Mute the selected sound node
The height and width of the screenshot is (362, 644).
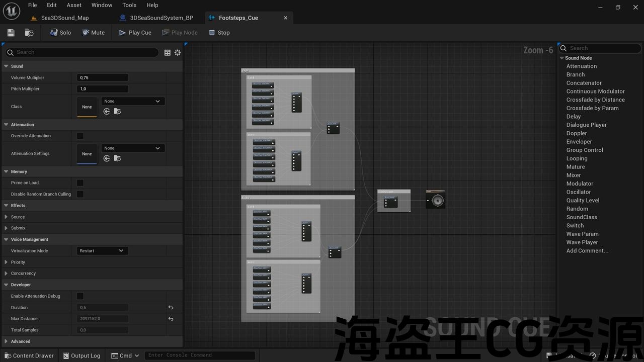pos(93,33)
